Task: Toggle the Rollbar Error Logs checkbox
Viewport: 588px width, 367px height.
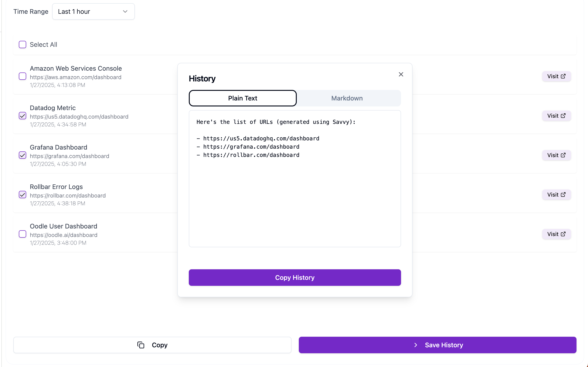Action: (x=23, y=195)
